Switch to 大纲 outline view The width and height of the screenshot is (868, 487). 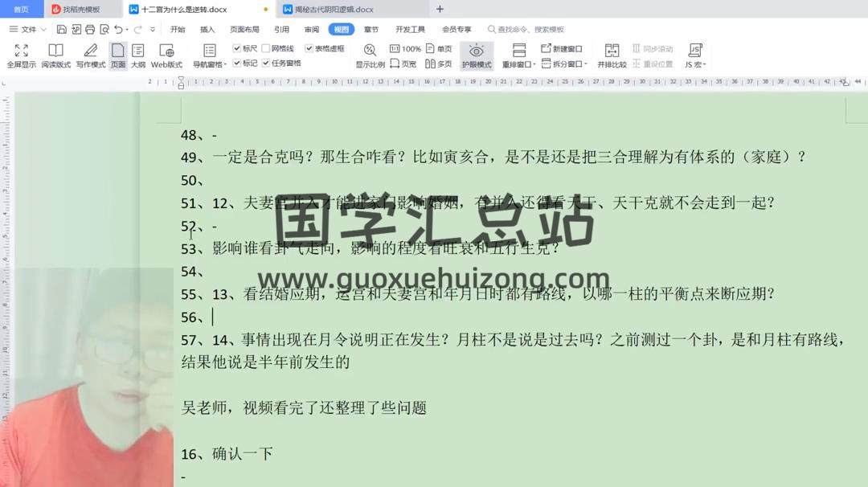[138, 55]
